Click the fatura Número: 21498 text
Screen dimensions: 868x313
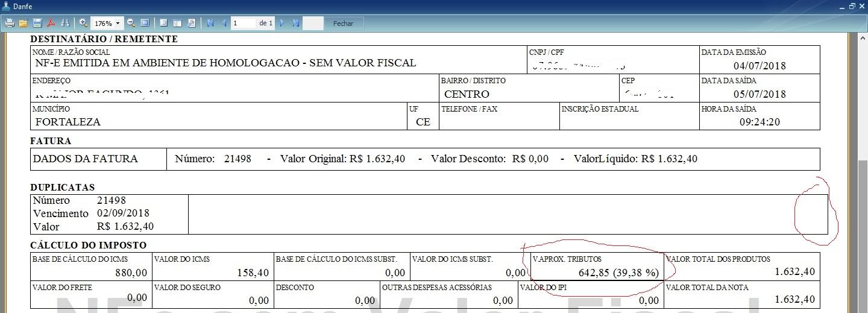point(213,159)
